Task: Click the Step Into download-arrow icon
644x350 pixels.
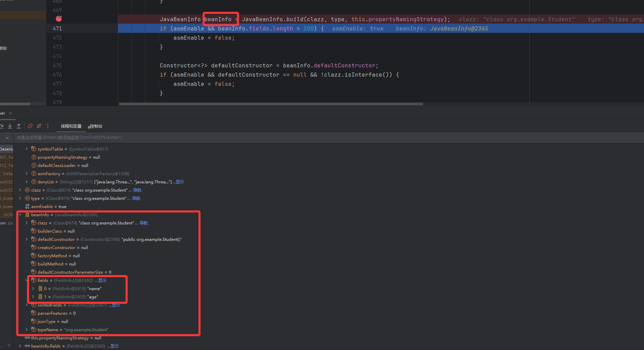Action: coord(10,126)
